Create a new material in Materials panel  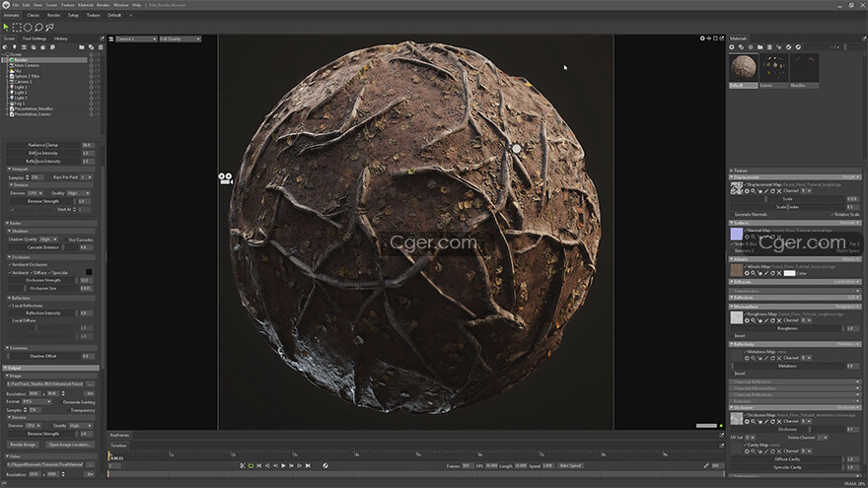[x=732, y=47]
